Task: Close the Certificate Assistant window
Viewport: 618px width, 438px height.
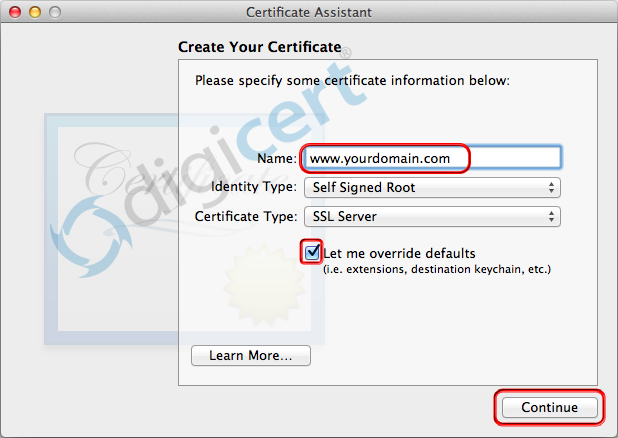Action: coord(14,12)
